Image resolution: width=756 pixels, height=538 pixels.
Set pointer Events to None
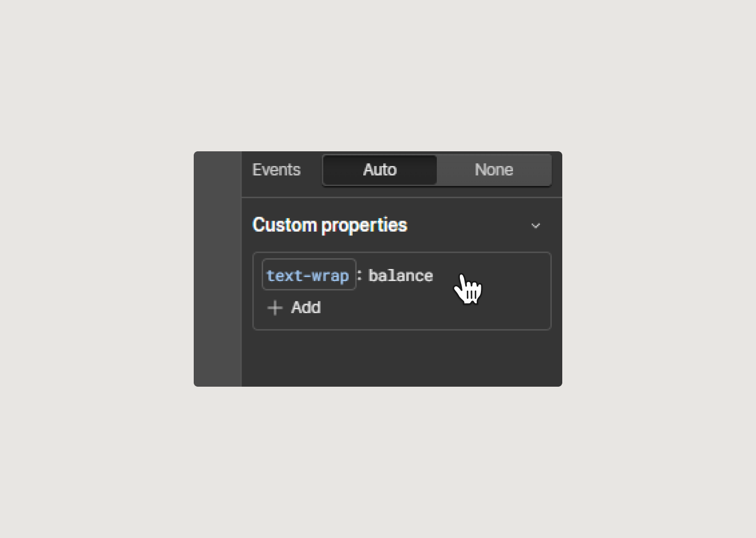tap(494, 170)
